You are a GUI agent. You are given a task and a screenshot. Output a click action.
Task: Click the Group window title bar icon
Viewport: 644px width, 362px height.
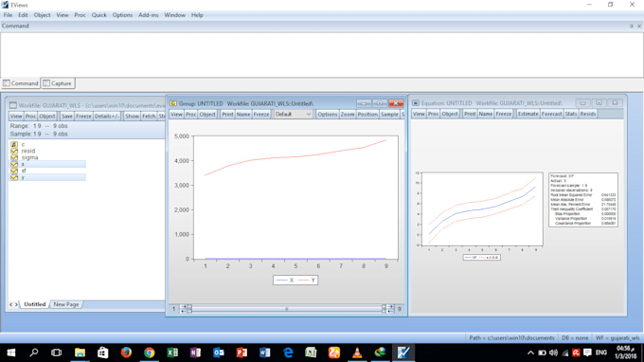(x=173, y=103)
